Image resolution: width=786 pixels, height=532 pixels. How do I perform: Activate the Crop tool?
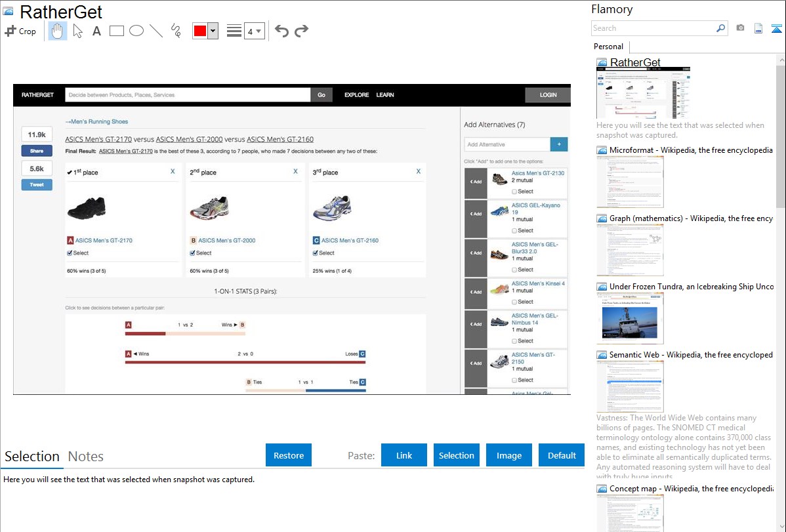(20, 31)
